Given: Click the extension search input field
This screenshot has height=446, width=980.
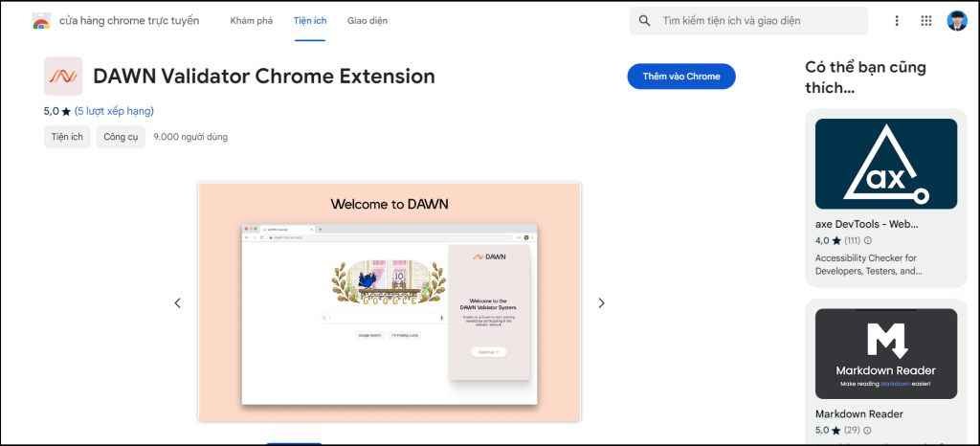Looking at the screenshot, I should pos(756,21).
